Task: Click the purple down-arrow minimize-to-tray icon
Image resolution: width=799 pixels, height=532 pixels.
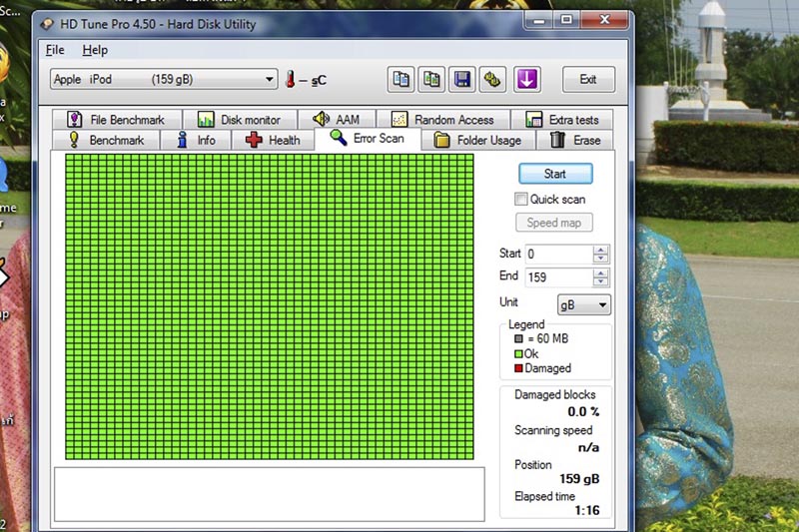Action: point(526,79)
